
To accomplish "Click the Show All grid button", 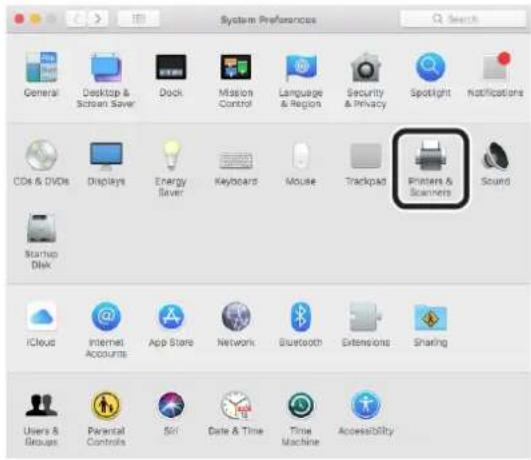I will pos(139,19).
